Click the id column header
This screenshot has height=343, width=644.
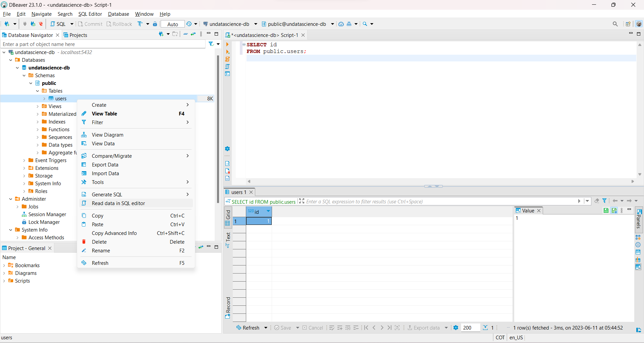tap(259, 212)
